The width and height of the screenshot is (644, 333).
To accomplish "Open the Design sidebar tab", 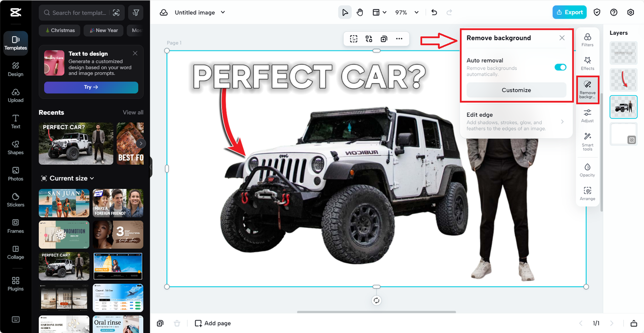I will [x=16, y=69].
